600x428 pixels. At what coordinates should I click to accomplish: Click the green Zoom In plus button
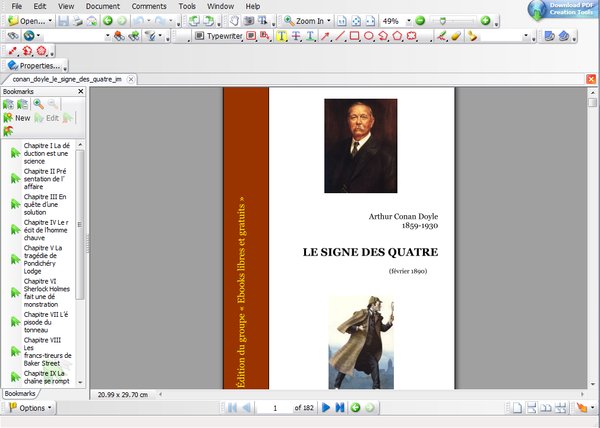coord(485,21)
